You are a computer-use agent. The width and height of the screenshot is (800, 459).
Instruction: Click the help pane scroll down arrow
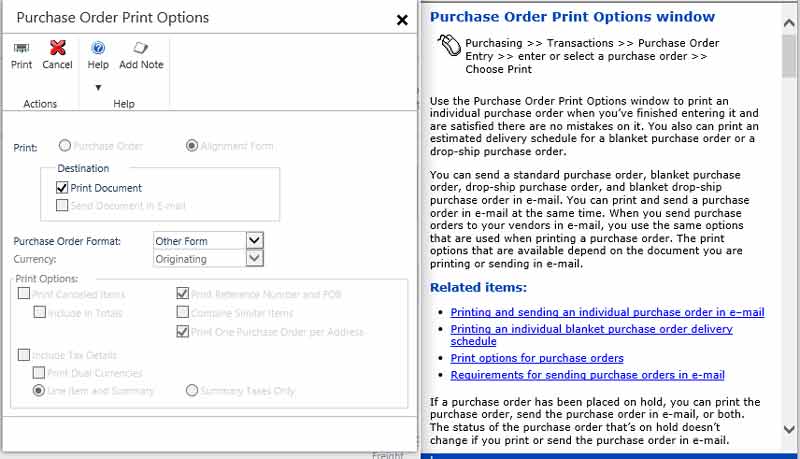pyautogui.click(x=789, y=430)
